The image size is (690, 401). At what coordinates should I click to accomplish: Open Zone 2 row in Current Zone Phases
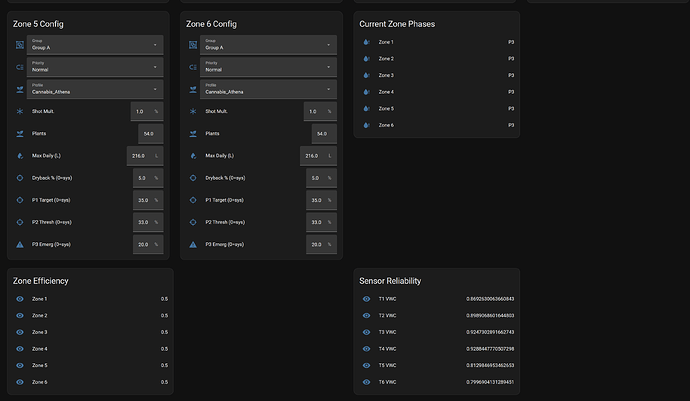437,59
